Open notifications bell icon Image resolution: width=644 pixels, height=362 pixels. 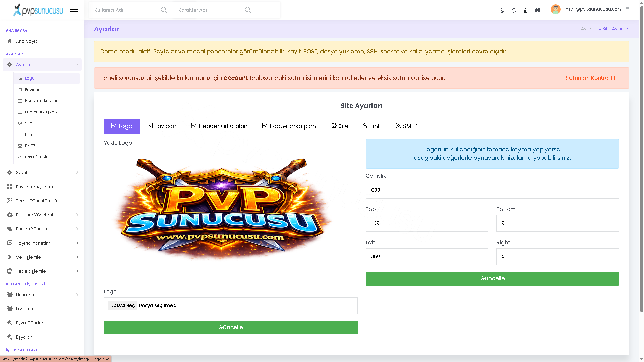click(513, 10)
